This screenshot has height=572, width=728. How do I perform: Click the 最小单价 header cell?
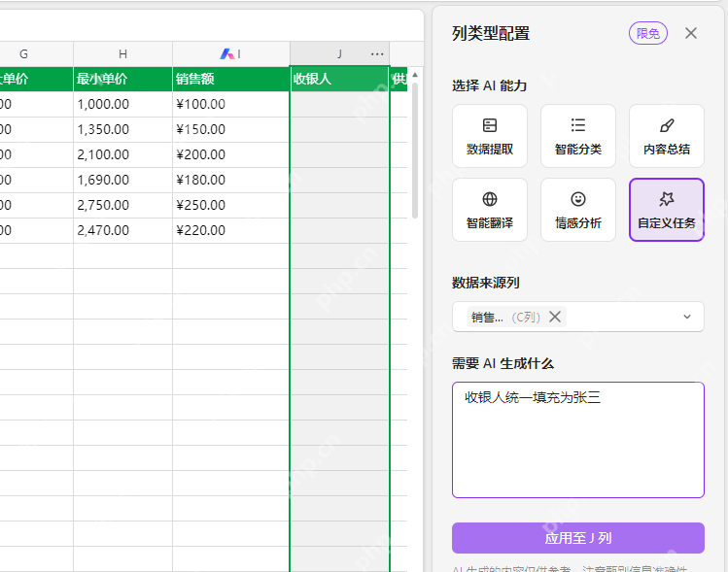point(122,79)
